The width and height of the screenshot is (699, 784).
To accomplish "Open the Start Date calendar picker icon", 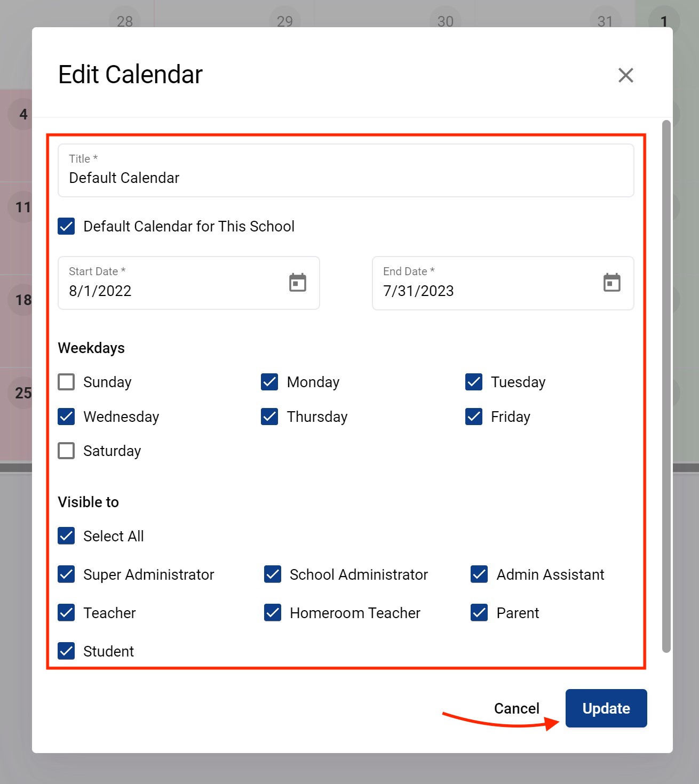I will 297,283.
